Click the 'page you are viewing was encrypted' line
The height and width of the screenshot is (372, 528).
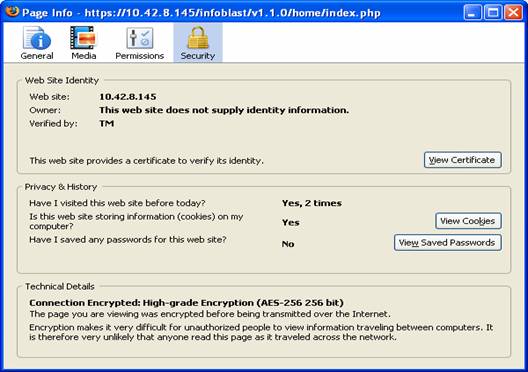pos(210,314)
